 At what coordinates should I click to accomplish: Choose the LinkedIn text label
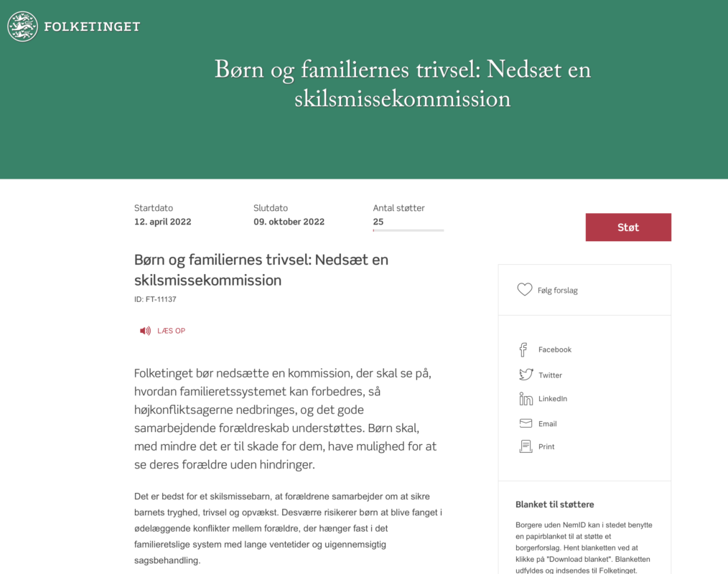pyautogui.click(x=553, y=399)
